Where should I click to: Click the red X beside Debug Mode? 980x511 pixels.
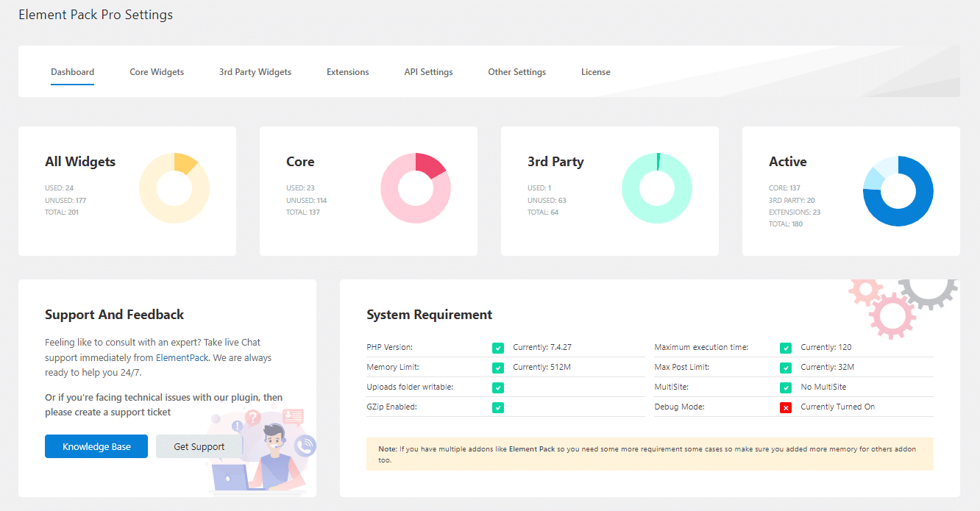[785, 407]
